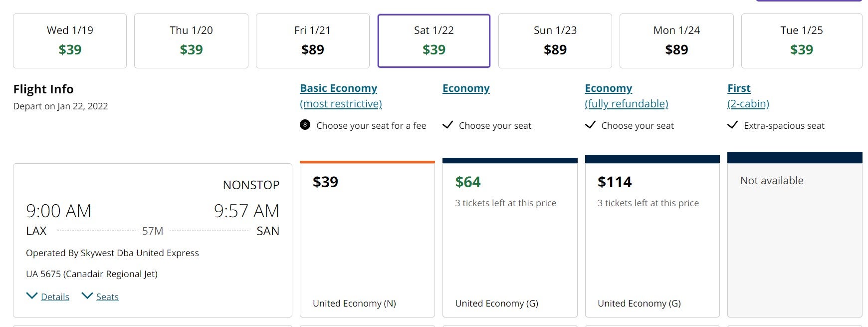Select Sat 1/22 date tab
The image size is (868, 327).
(434, 41)
